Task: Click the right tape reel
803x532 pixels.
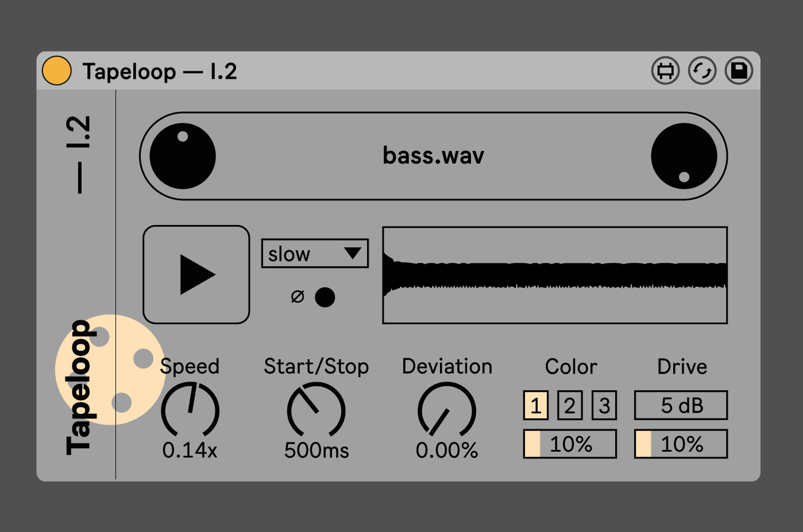Action: [x=684, y=156]
